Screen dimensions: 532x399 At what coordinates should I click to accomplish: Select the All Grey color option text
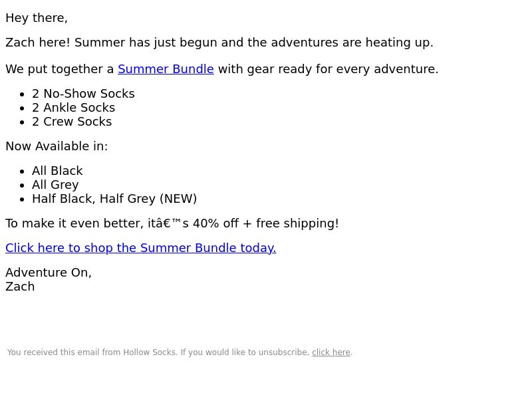(55, 185)
